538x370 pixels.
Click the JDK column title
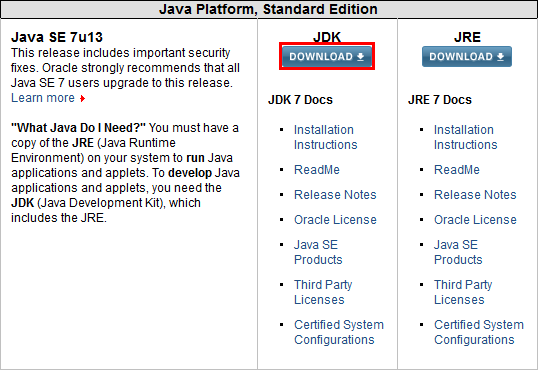coord(327,37)
